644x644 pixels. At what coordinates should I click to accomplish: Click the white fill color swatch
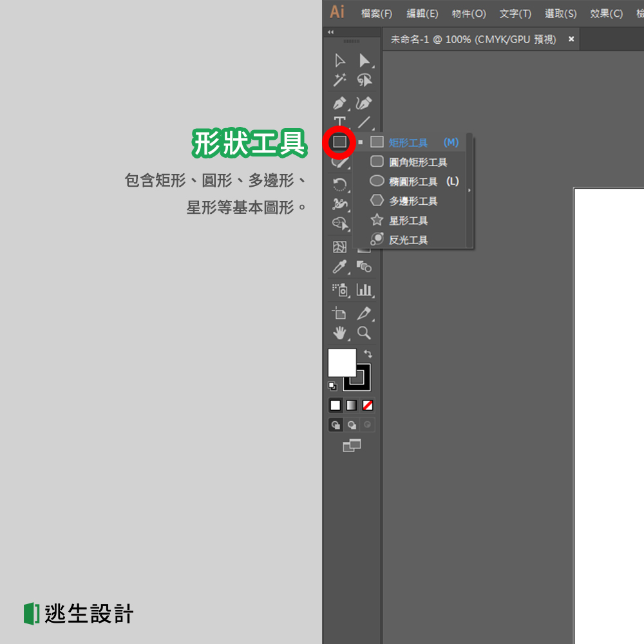342,362
